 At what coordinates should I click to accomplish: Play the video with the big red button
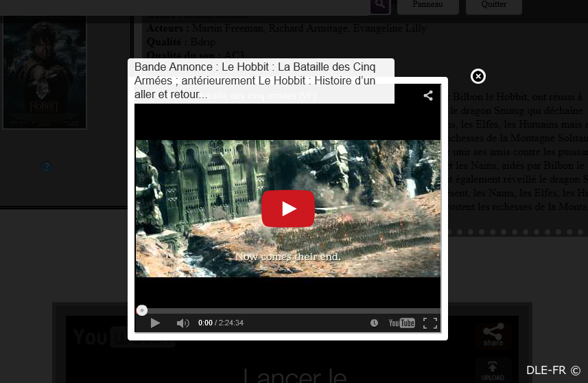[288, 209]
